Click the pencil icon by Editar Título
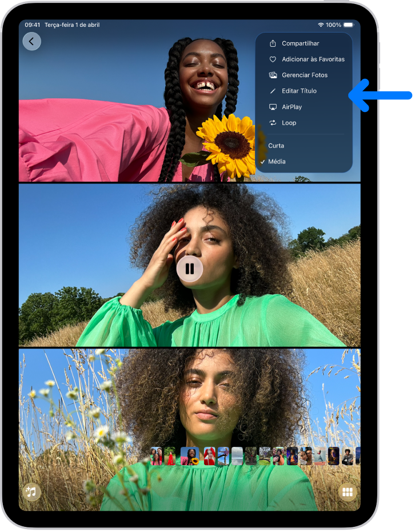 tap(273, 91)
